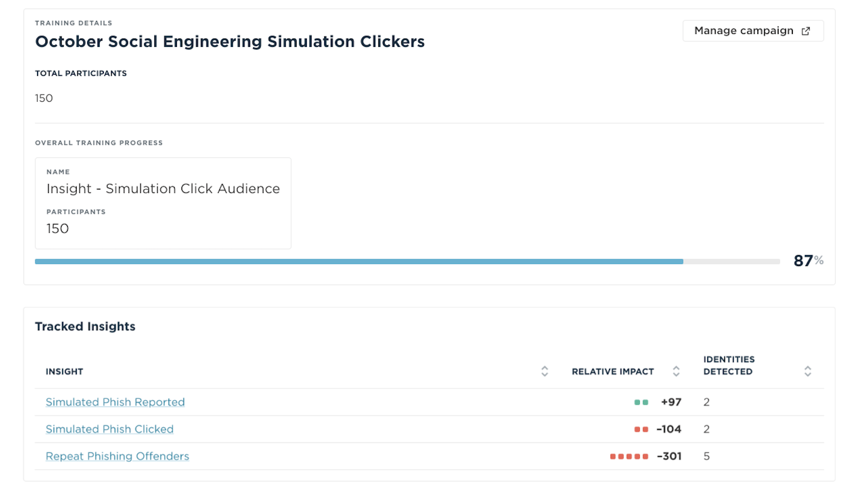Click the October Social Engineering Simulation Clickers title
The width and height of the screenshot is (857, 504).
pos(230,42)
